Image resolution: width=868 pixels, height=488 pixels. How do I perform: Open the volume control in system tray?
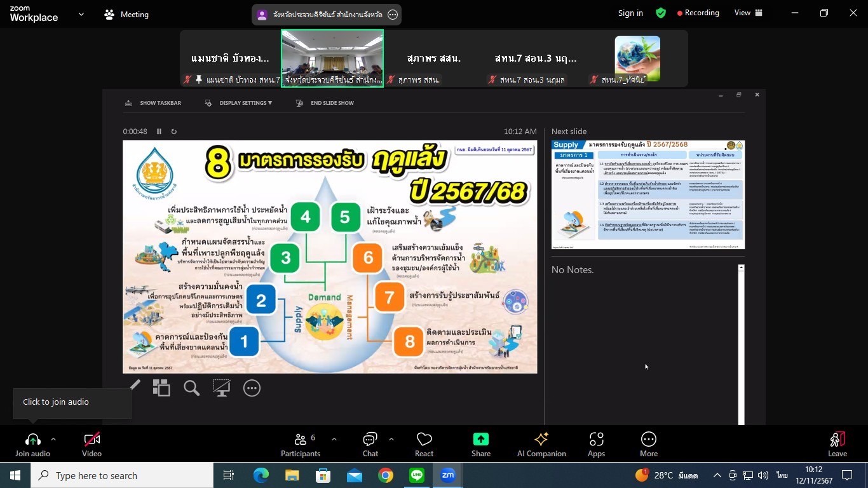click(763, 475)
